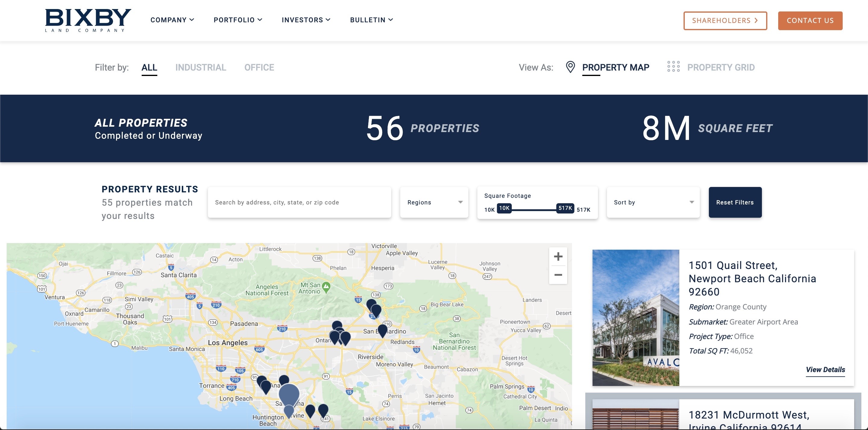Open the Company menu
868x430 pixels.
172,20
